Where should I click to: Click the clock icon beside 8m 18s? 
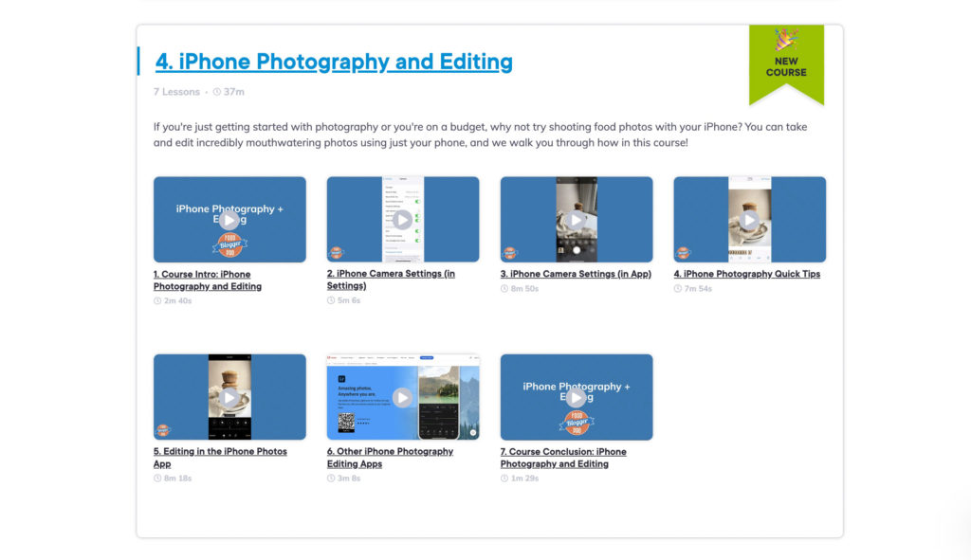[x=157, y=479]
